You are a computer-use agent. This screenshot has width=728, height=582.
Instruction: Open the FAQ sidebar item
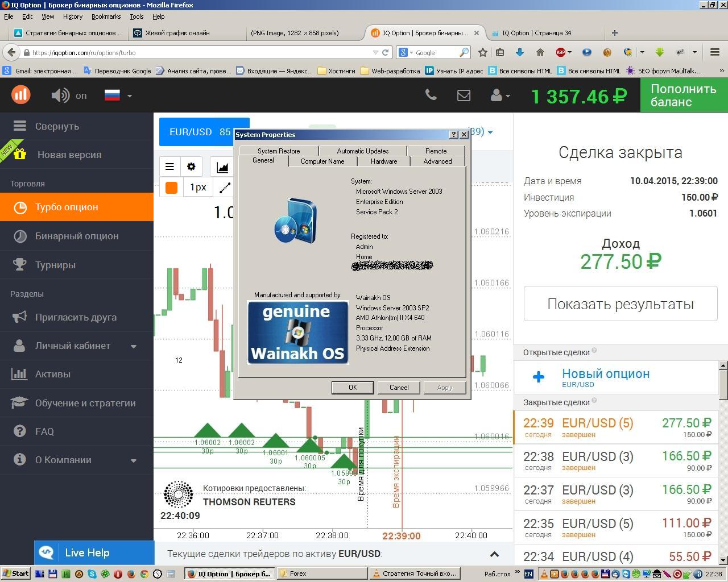[x=77, y=431]
